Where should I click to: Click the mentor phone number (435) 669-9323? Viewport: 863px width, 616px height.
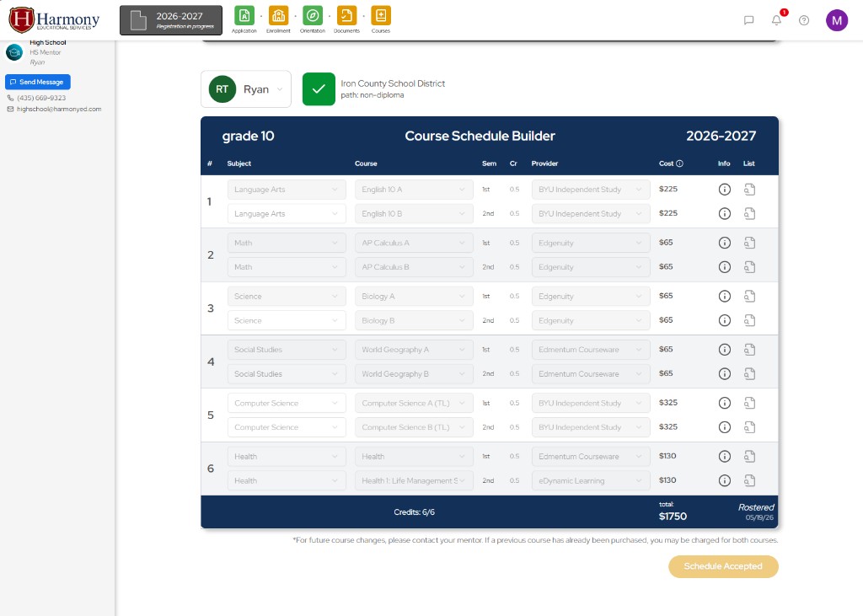(41, 98)
